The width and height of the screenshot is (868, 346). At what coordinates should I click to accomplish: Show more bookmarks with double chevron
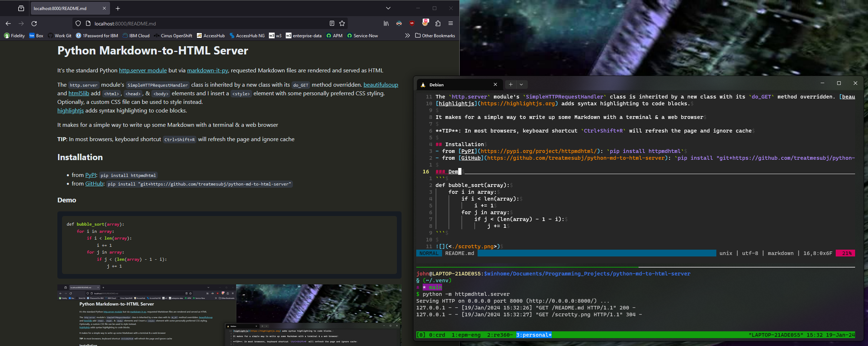coord(407,36)
